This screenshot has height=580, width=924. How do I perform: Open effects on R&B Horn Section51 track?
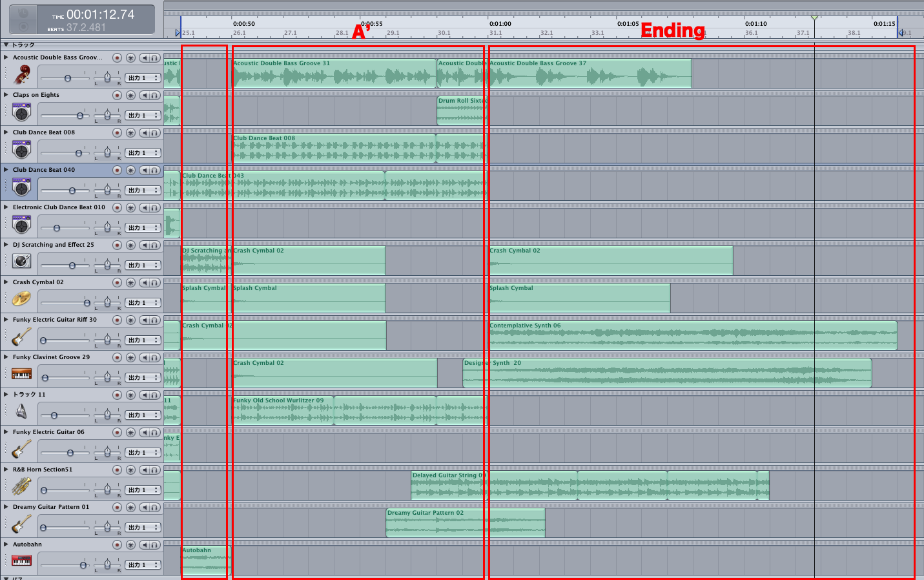point(130,470)
